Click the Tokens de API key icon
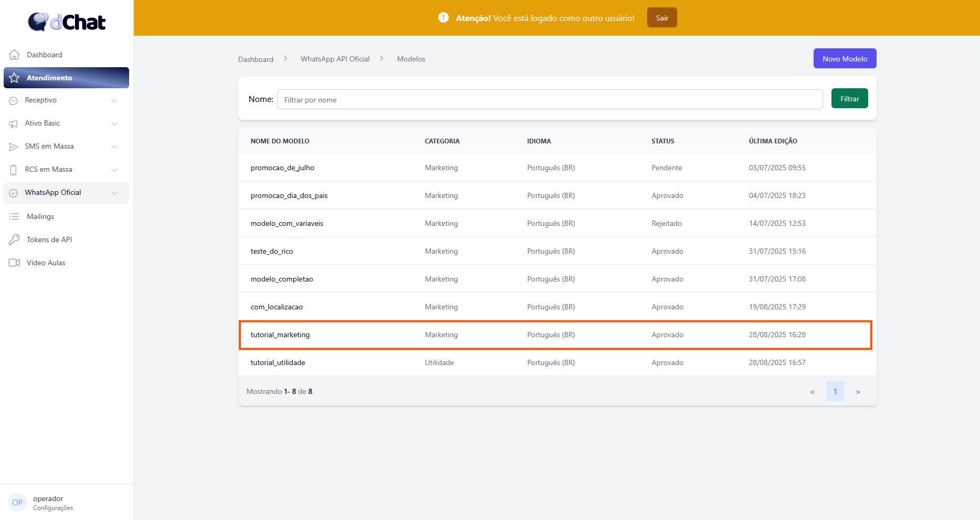This screenshot has width=980, height=520. (14, 240)
